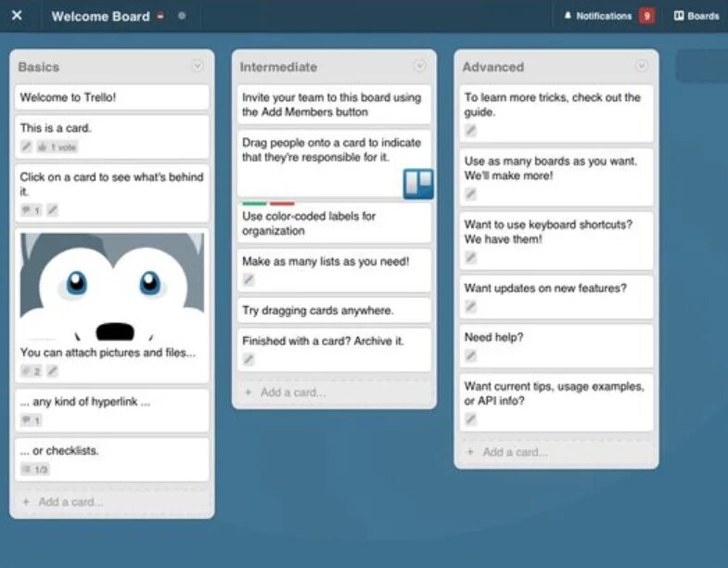This screenshot has height=568, width=728.
Task: Open 'Invite your team to this board' card
Action: 334,105
